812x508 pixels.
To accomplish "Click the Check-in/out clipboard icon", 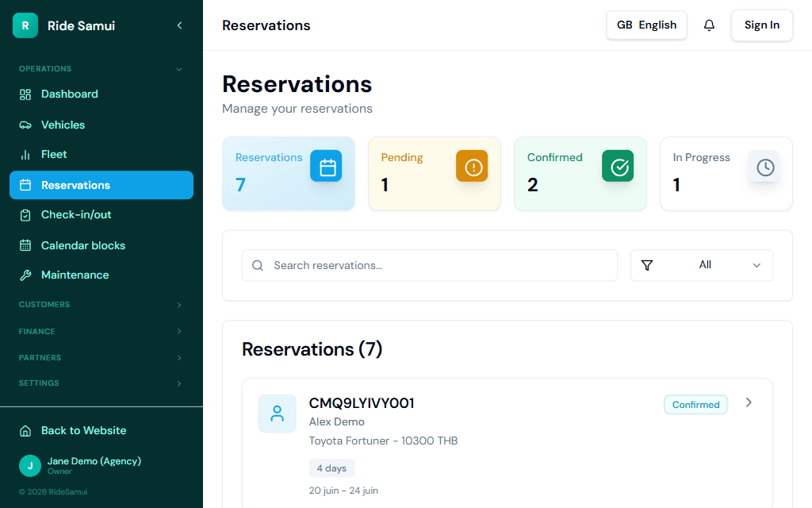I will pos(25,215).
